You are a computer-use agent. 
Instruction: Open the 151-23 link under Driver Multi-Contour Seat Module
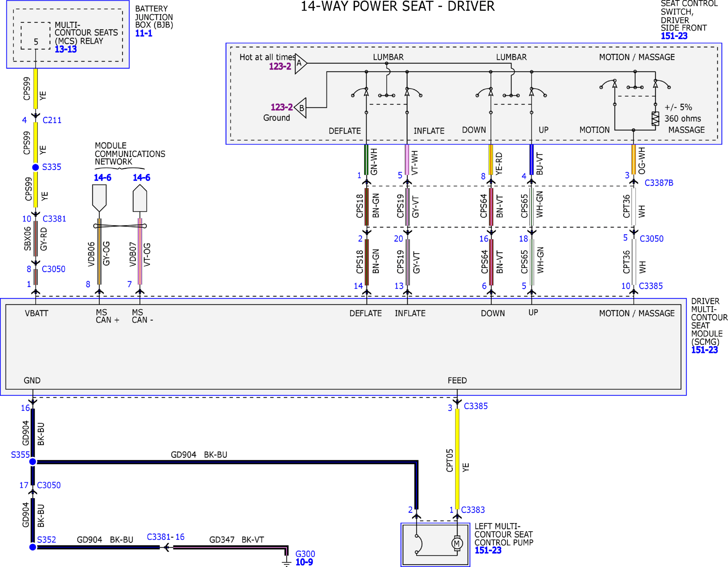tap(704, 350)
